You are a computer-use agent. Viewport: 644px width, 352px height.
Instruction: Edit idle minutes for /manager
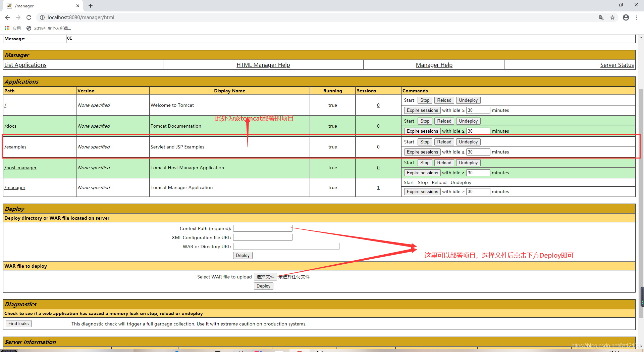pos(478,191)
